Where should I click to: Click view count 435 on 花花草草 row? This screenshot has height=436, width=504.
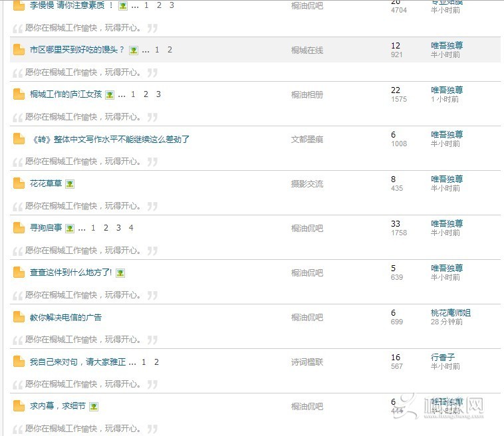pos(397,188)
